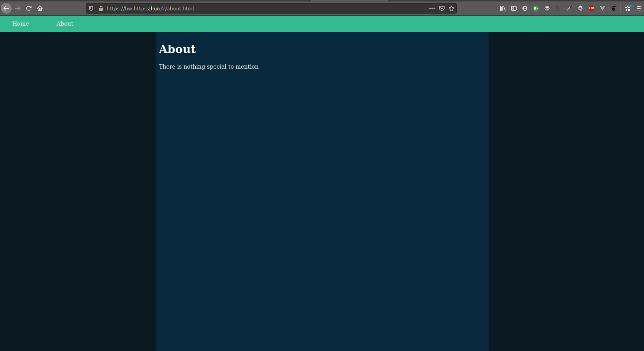
Task: Toggle the content blocking shield indicator
Action: pyautogui.click(x=91, y=8)
